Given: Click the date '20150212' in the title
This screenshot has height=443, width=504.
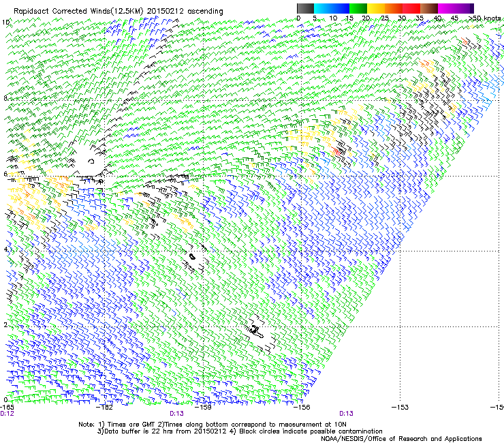Looking at the screenshot, I should (166, 12).
